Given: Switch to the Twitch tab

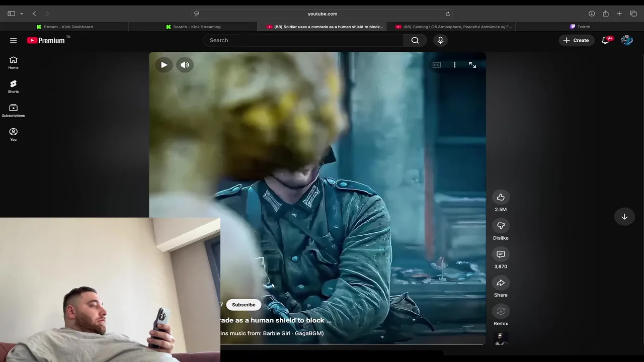Looking at the screenshot, I should (580, 27).
